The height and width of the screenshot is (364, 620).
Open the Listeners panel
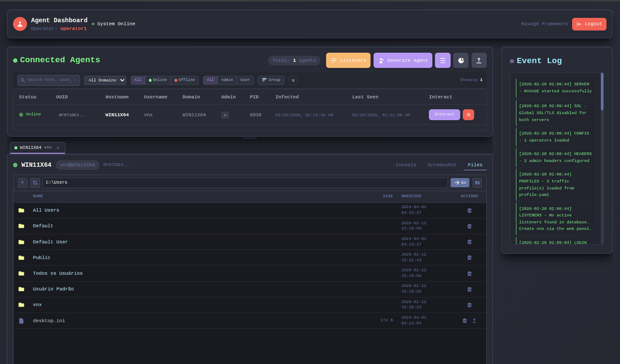pos(348,61)
